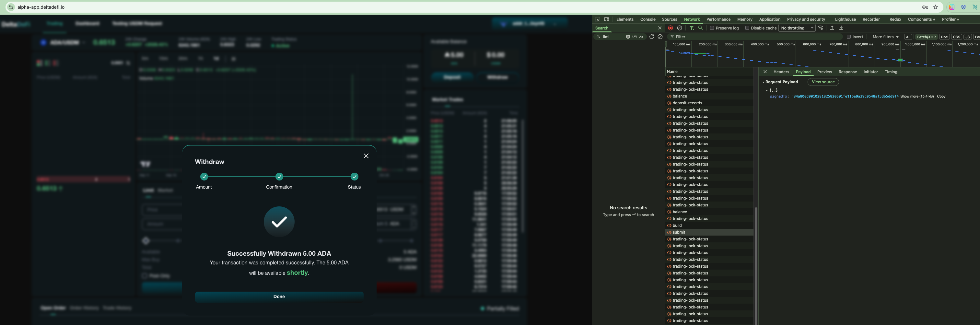The height and width of the screenshot is (325, 980).
Task: Open network conditions wifi icon
Action: tap(821, 28)
